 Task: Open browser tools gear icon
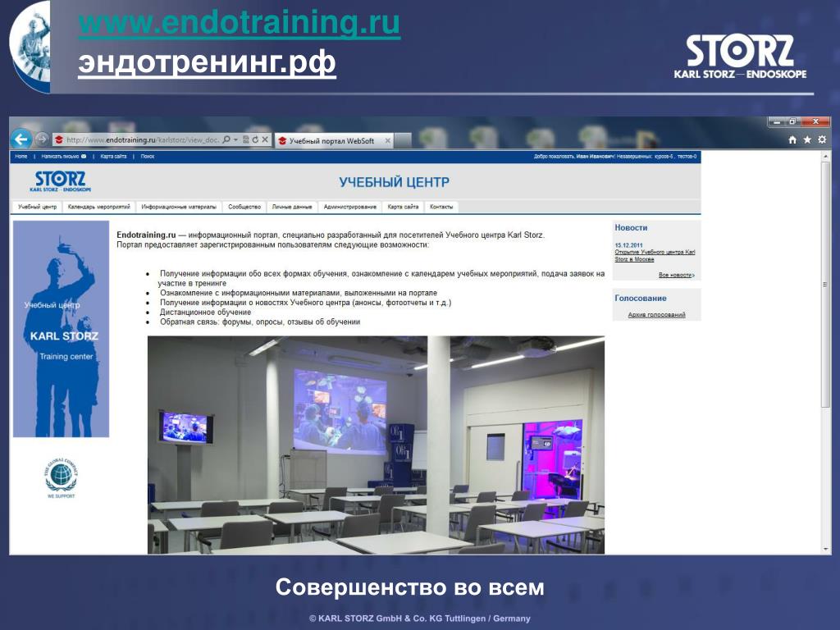821,140
